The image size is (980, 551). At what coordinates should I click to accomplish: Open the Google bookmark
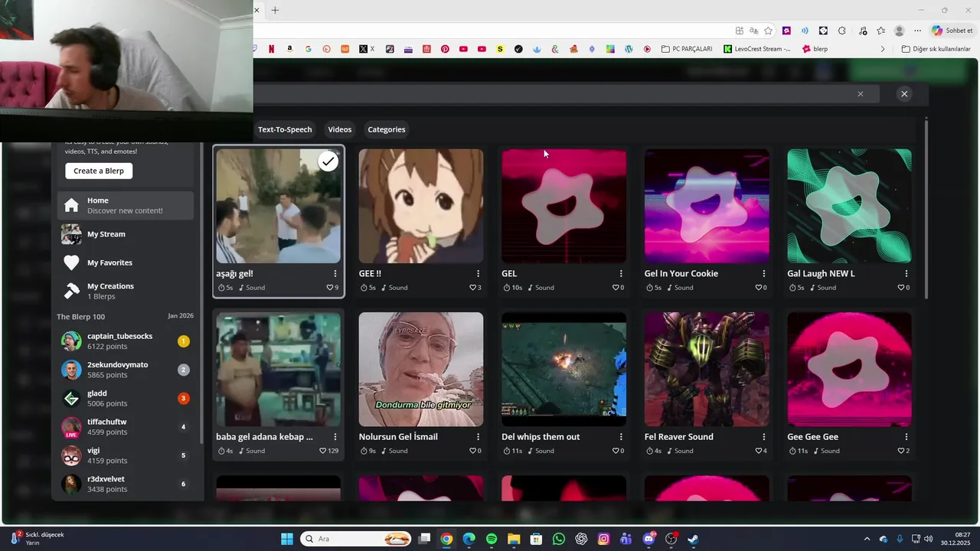pyautogui.click(x=309, y=49)
